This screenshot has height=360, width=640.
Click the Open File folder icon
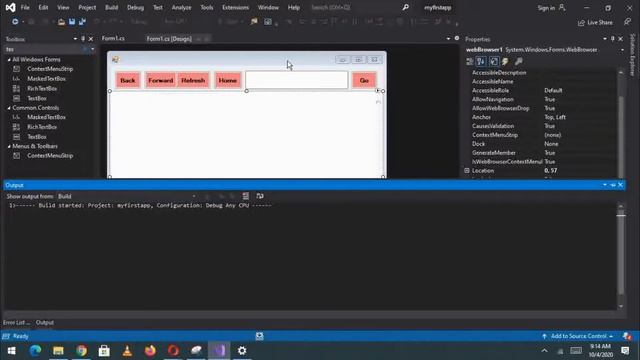[61, 22]
